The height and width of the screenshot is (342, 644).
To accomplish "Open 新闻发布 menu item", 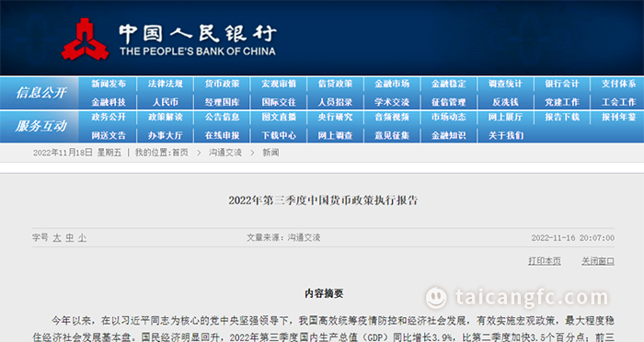I will pos(109,84).
